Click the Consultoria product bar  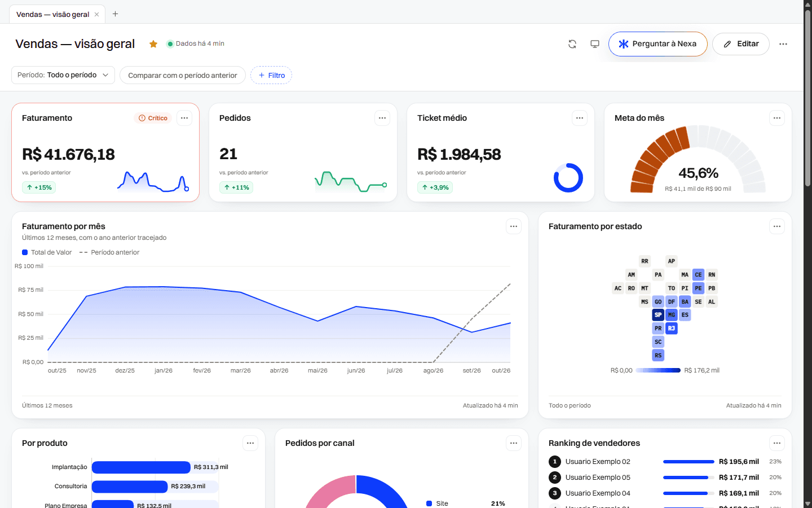130,487
